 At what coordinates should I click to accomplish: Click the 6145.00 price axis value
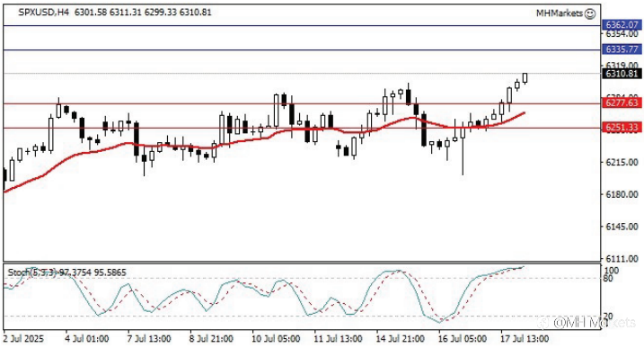click(622, 227)
